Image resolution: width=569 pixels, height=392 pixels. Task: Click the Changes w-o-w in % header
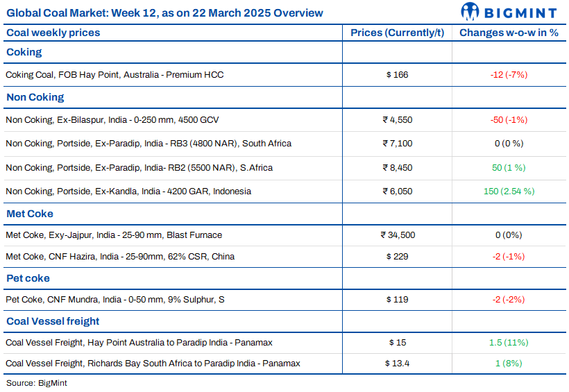[509, 33]
